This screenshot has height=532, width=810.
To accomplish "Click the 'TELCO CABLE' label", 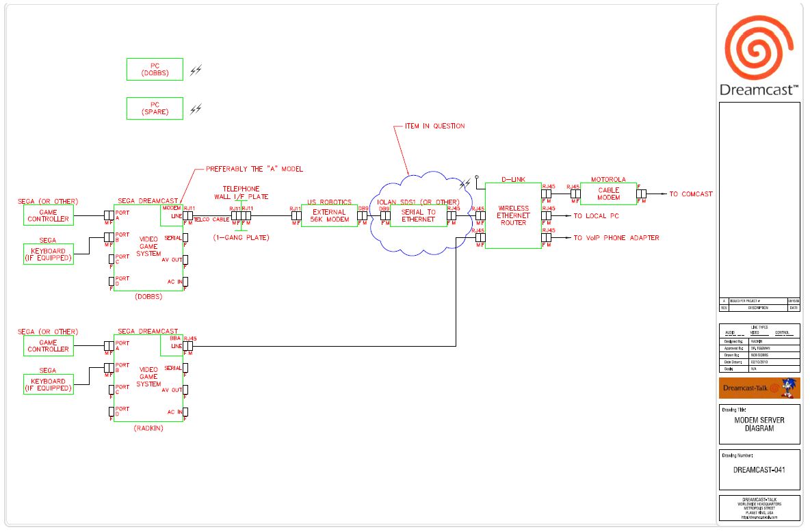I will click(212, 220).
